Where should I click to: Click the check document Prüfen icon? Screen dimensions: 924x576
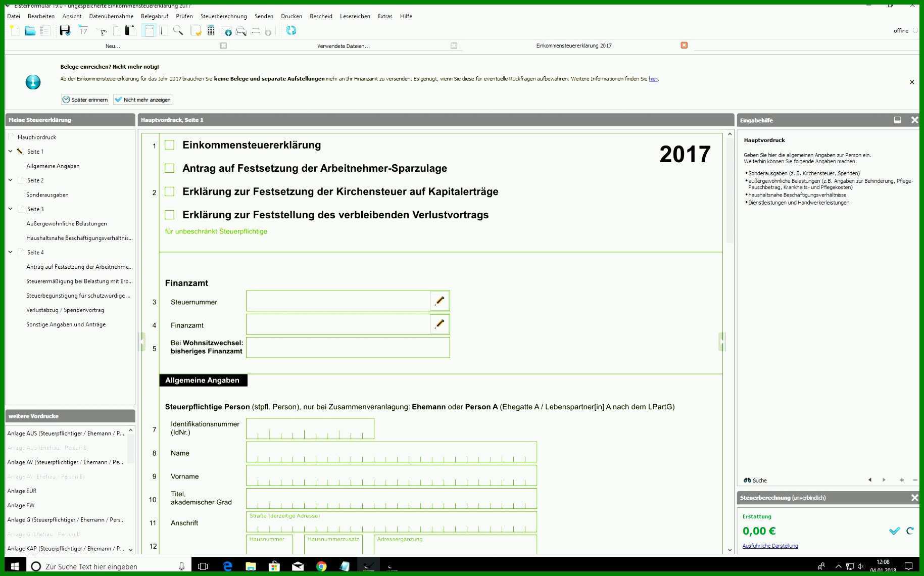(x=197, y=31)
